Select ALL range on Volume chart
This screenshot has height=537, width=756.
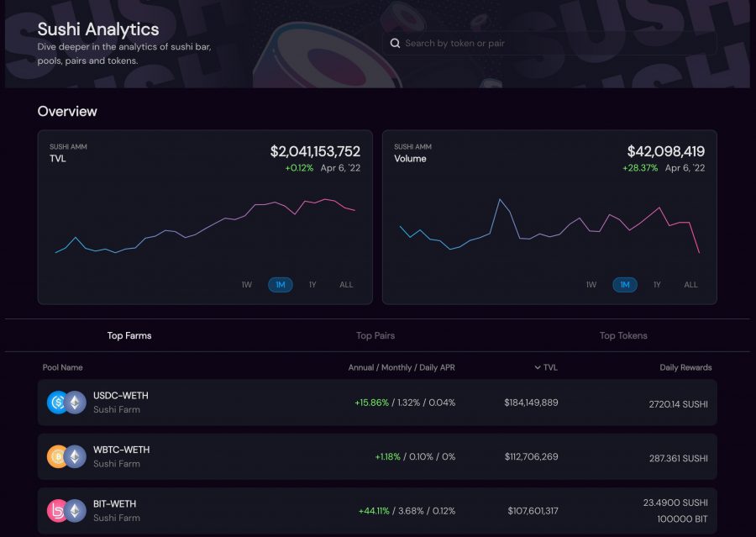[691, 285]
